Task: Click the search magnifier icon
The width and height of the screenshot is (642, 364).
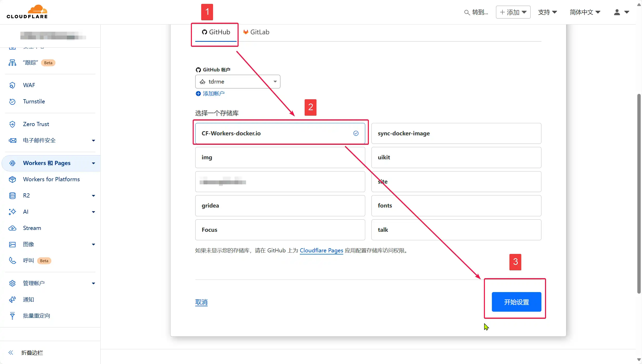Action: (x=467, y=12)
